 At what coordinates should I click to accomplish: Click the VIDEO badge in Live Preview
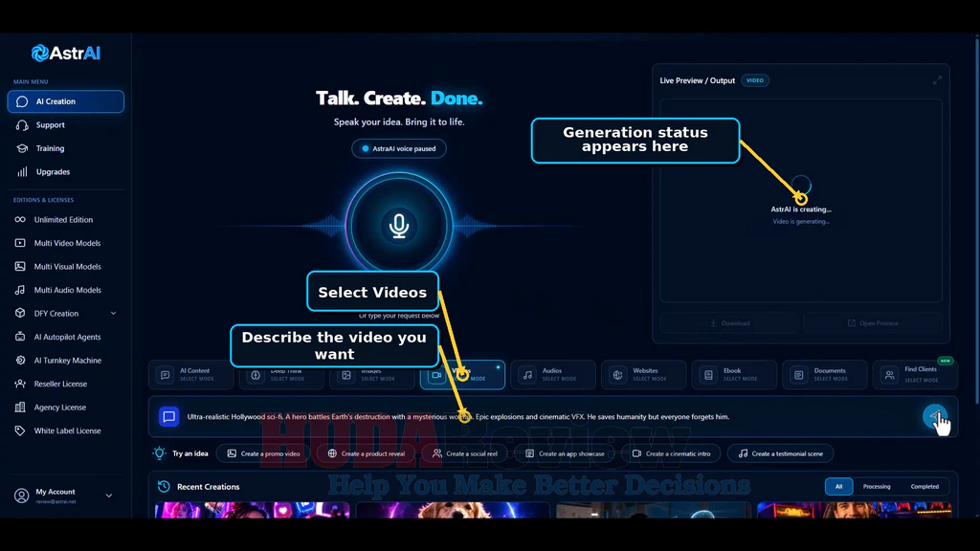(755, 80)
